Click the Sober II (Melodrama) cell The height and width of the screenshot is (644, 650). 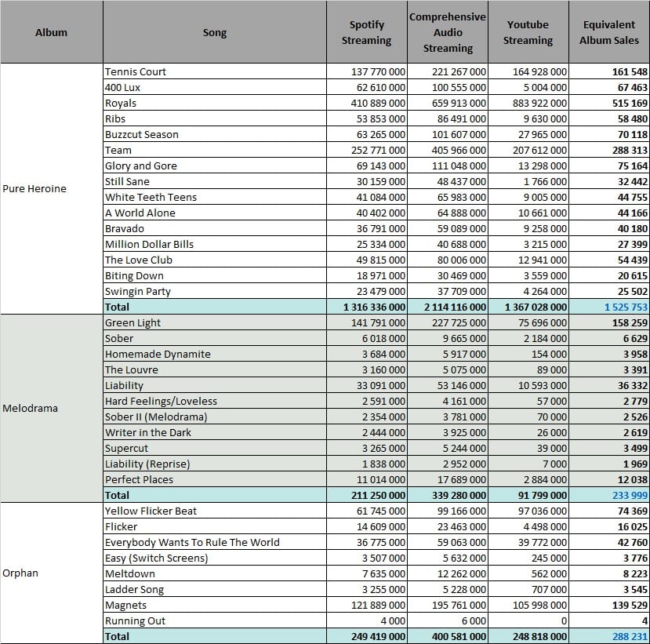coord(215,417)
